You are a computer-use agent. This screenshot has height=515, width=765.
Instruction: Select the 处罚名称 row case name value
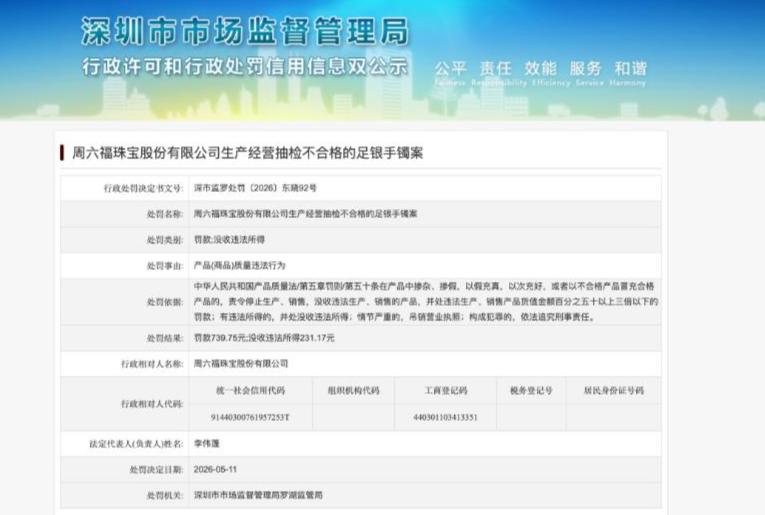point(305,214)
